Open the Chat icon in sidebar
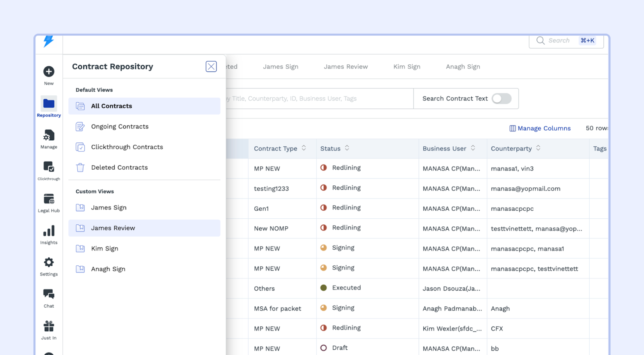 coord(49,294)
